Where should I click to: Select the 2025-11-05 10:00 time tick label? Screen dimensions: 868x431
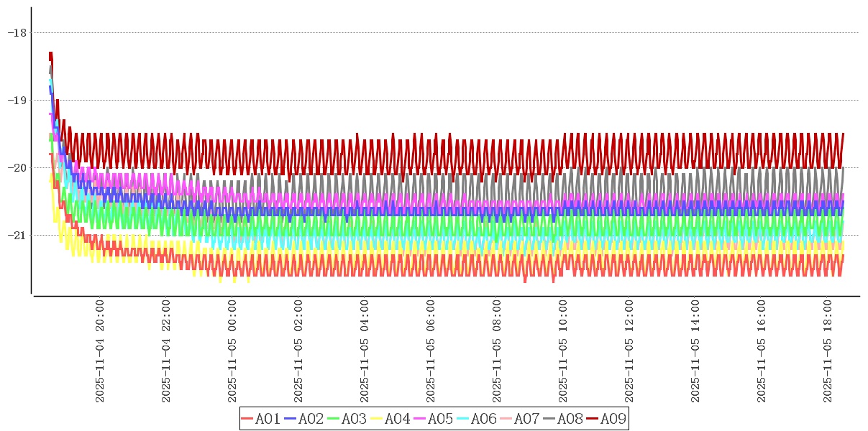coord(563,351)
